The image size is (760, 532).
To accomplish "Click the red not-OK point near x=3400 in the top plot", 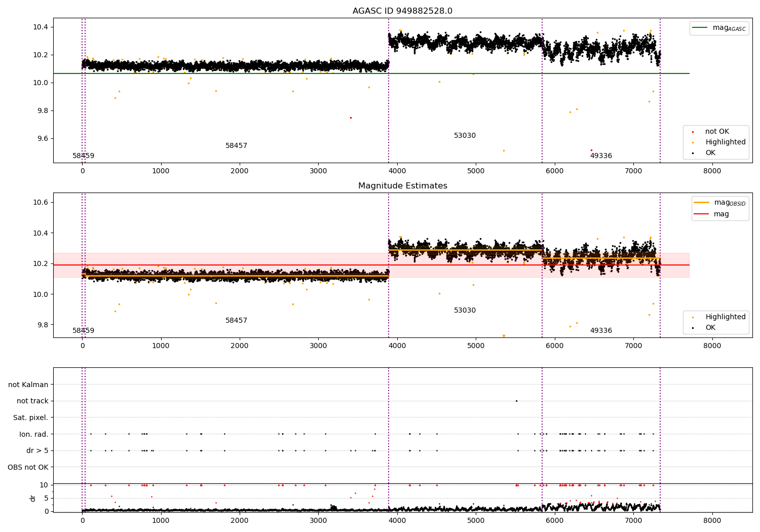I will 351,118.
